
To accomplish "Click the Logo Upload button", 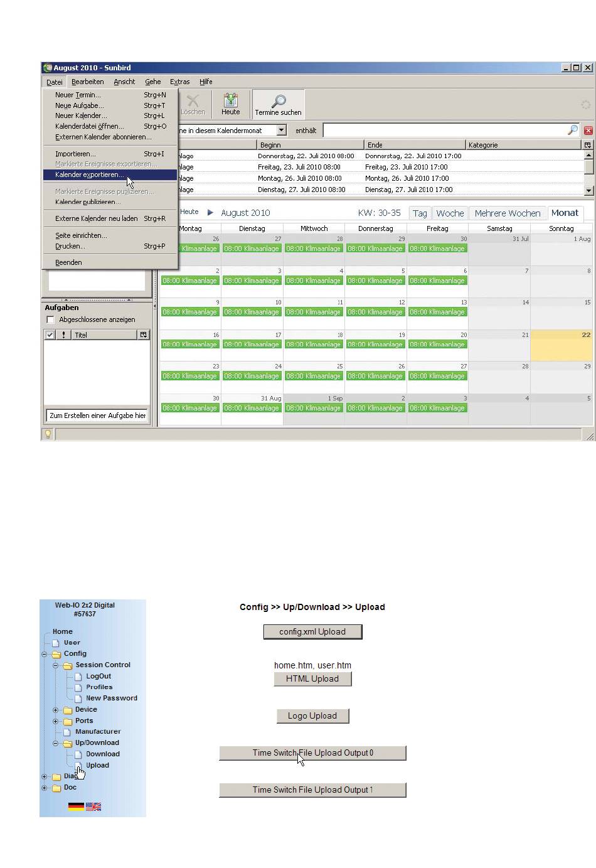I will 312,715.
